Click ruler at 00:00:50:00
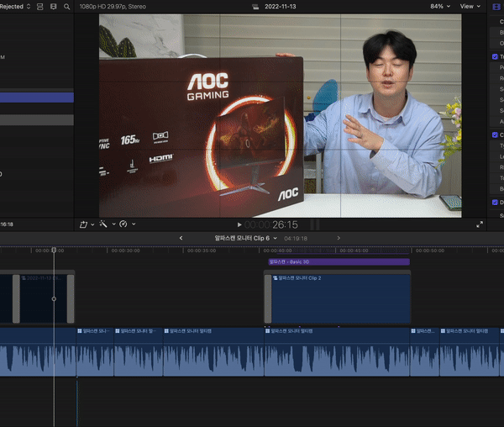 [x=430, y=250]
